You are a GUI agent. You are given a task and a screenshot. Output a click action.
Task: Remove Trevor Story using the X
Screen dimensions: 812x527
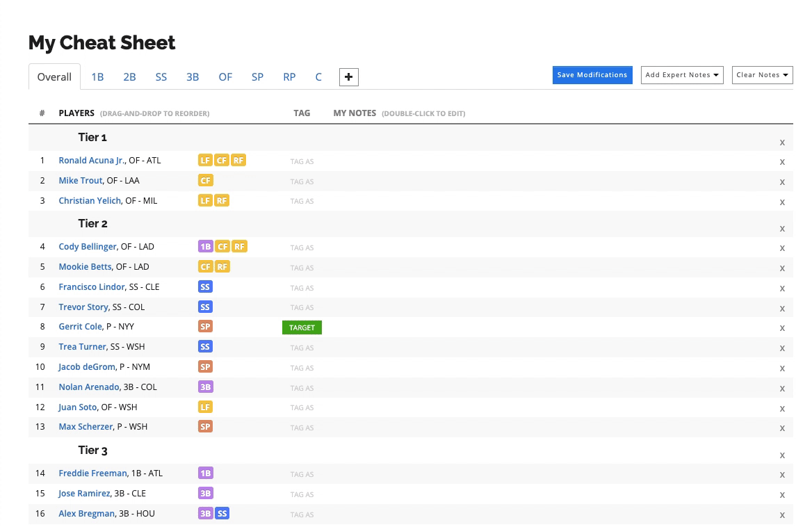coord(782,309)
